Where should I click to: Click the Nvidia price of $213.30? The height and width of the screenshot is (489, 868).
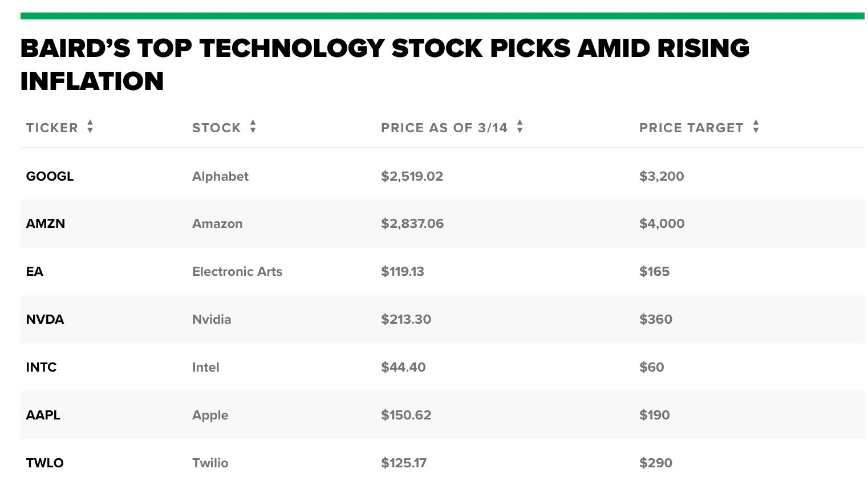coord(406,319)
